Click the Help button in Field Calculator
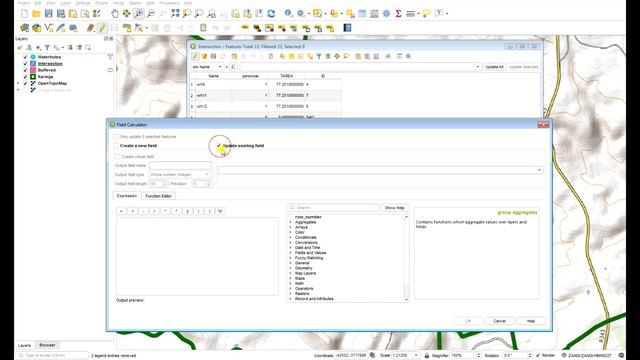The image size is (640, 360). point(531,321)
